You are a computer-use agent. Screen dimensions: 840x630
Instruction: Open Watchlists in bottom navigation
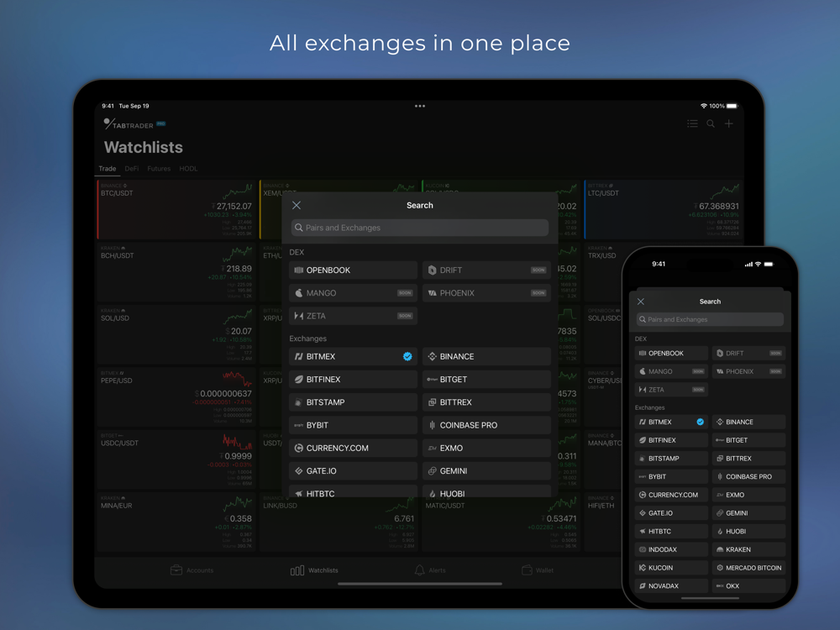[x=314, y=570]
